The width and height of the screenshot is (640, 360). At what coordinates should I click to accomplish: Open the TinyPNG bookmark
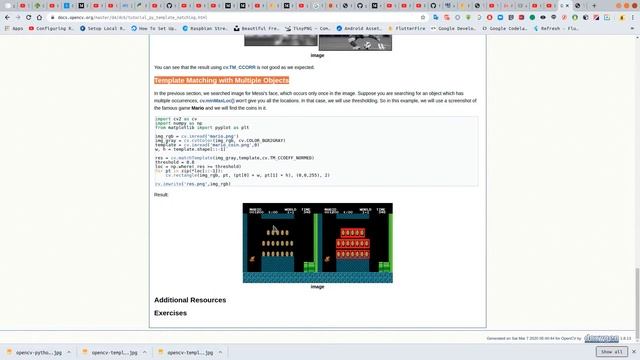pyautogui.click(x=308, y=29)
